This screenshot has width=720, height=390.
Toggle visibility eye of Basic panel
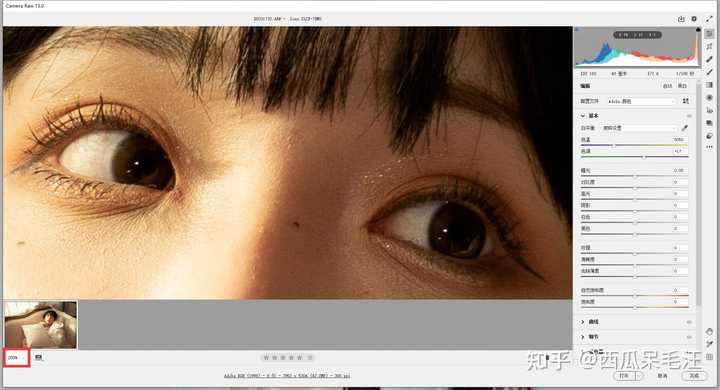[689, 116]
